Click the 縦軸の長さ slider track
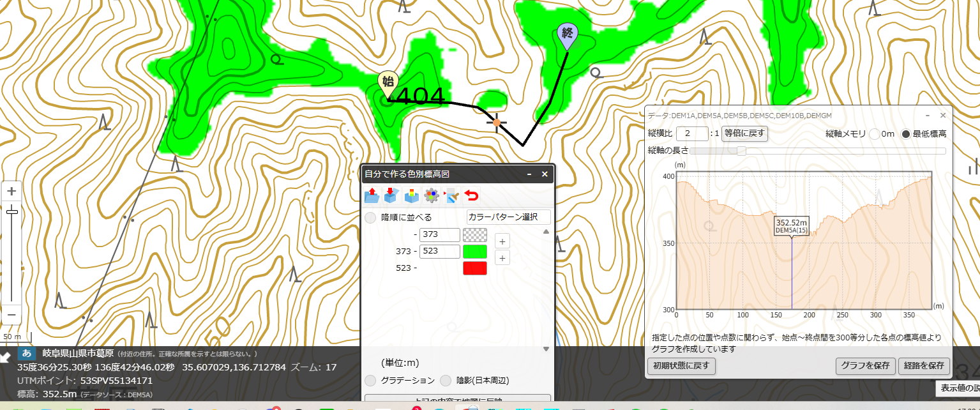The width and height of the screenshot is (980, 410). 818,151
